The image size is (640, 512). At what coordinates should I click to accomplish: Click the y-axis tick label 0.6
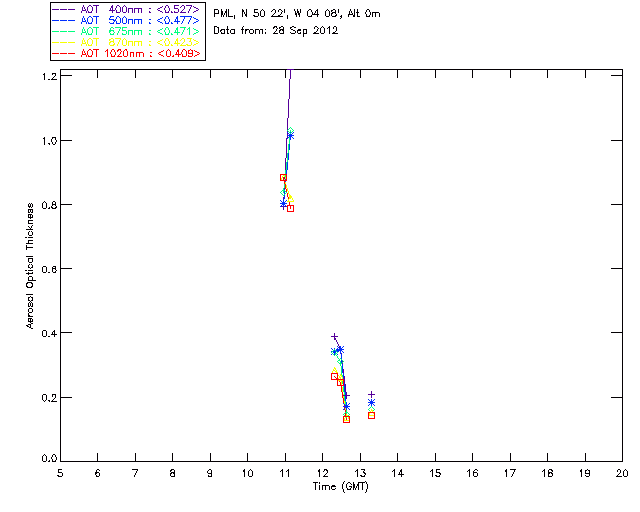[x=49, y=269]
